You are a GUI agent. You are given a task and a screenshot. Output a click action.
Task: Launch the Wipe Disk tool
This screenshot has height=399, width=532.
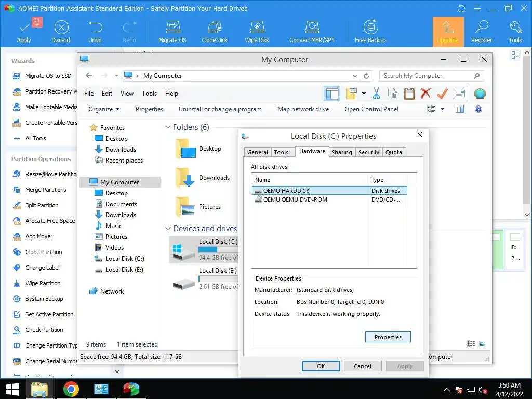pyautogui.click(x=257, y=32)
